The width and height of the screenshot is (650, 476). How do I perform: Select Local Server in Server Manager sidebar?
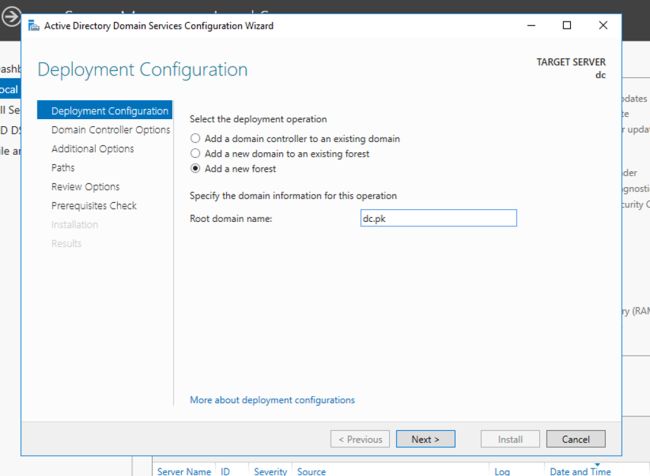click(x=10, y=90)
